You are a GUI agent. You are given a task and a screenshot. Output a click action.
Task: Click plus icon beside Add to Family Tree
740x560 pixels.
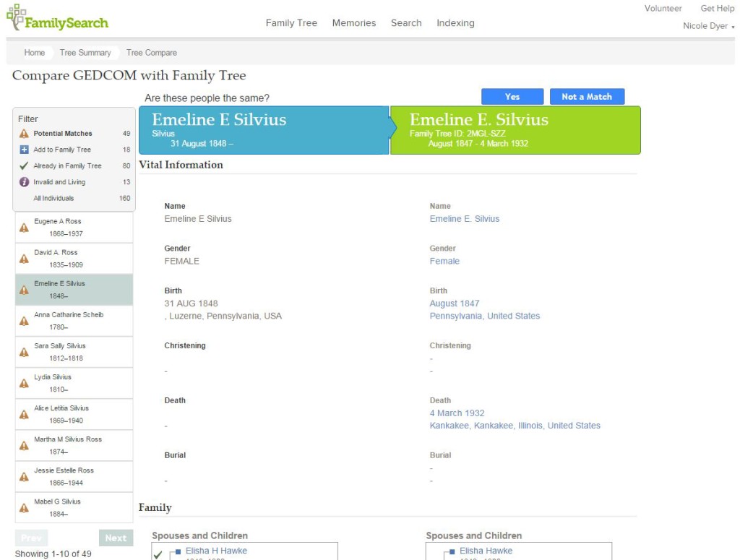point(24,150)
